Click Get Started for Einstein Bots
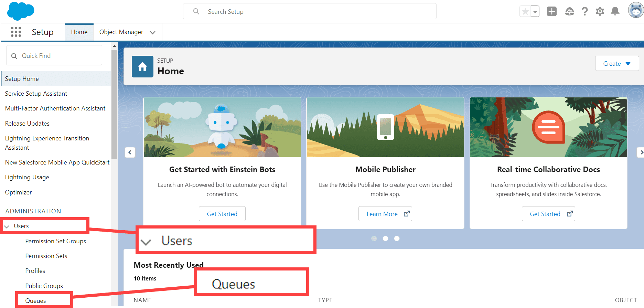 tap(222, 214)
